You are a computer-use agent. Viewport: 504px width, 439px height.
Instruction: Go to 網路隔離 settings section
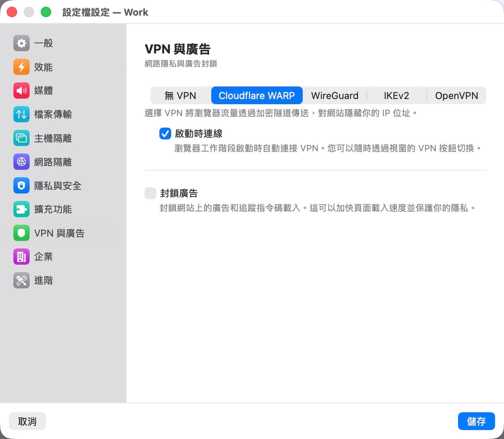(x=63, y=162)
